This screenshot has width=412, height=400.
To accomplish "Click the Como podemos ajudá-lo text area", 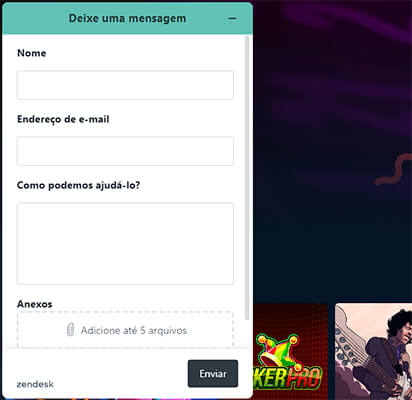I will 125,244.
